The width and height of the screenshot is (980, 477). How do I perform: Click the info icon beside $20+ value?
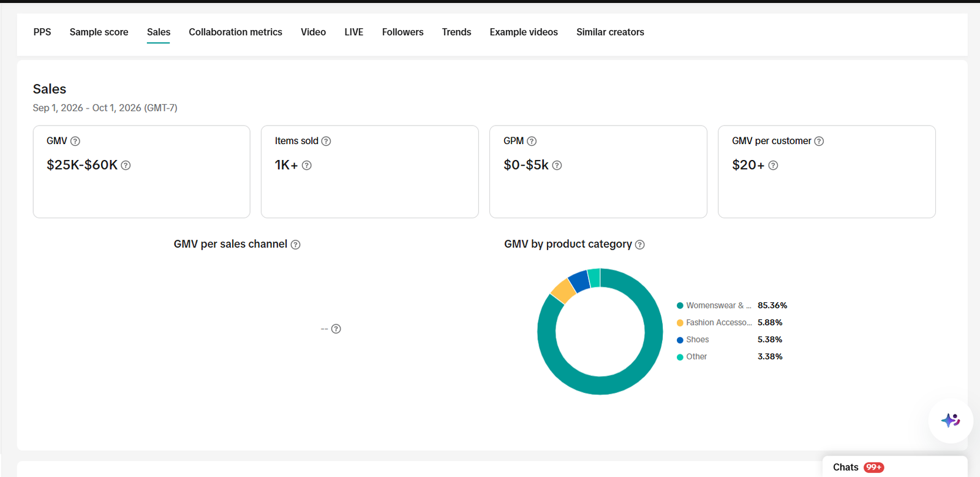(x=773, y=165)
